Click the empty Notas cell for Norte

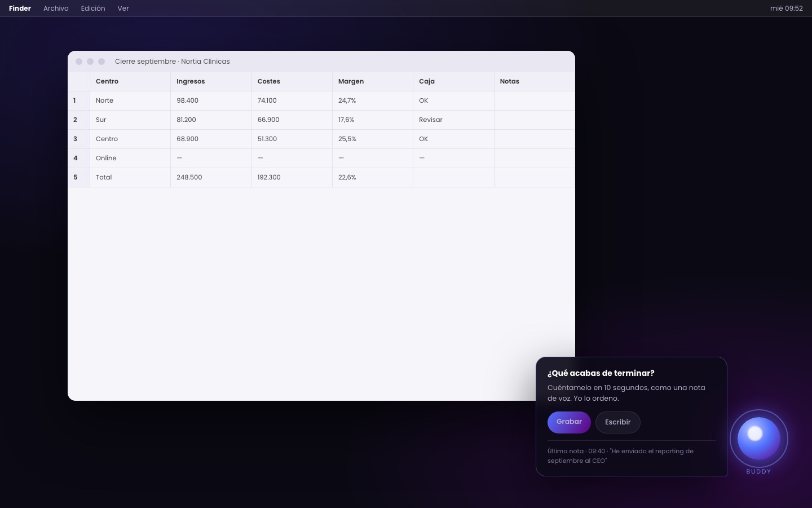click(x=535, y=100)
